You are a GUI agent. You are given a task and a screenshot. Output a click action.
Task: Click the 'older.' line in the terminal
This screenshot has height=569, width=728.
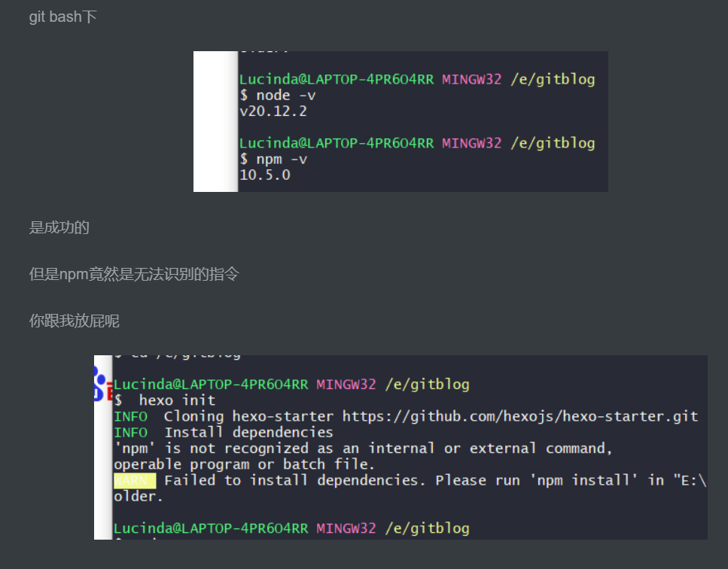[139, 497]
